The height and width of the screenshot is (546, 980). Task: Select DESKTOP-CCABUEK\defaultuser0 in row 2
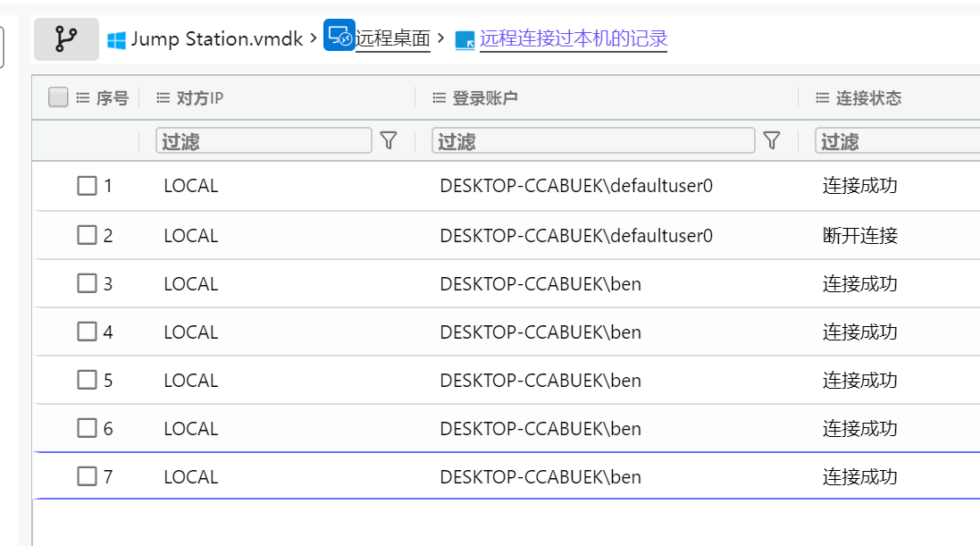576,236
